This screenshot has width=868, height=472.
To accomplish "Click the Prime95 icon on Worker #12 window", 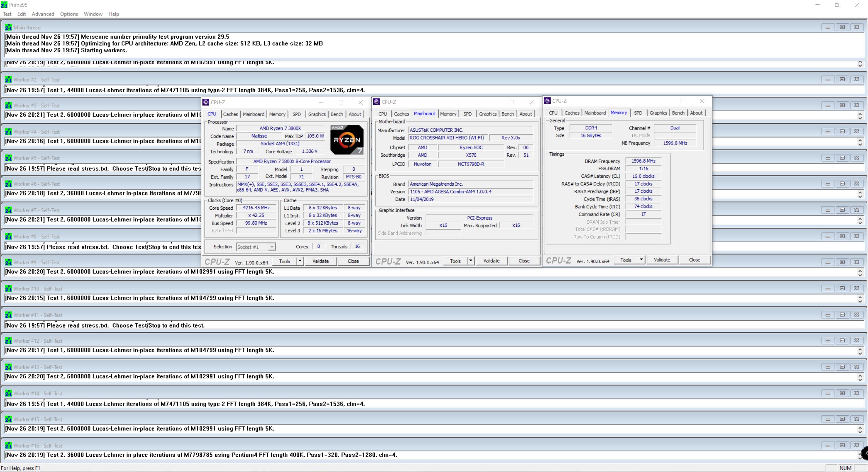I will pos(8,341).
